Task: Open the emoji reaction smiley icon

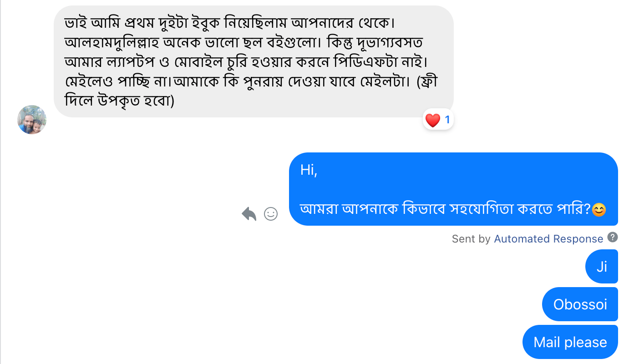Action: point(271,214)
